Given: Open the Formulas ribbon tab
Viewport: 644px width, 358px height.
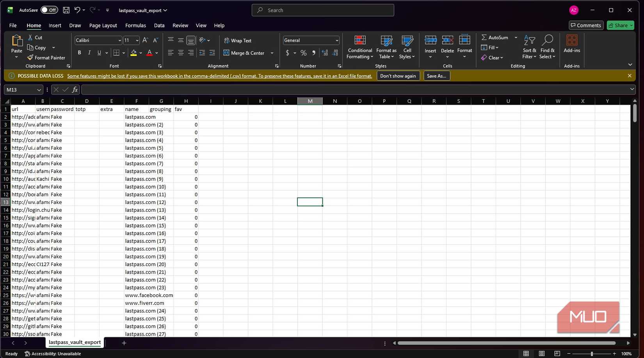Looking at the screenshot, I should tap(135, 25).
